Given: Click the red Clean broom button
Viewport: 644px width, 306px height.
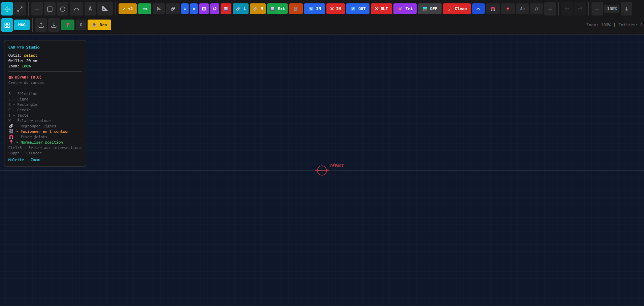Looking at the screenshot, I should 457,9.
